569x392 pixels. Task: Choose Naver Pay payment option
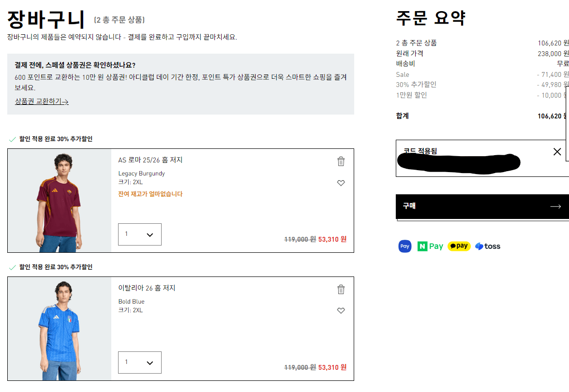pyautogui.click(x=430, y=246)
